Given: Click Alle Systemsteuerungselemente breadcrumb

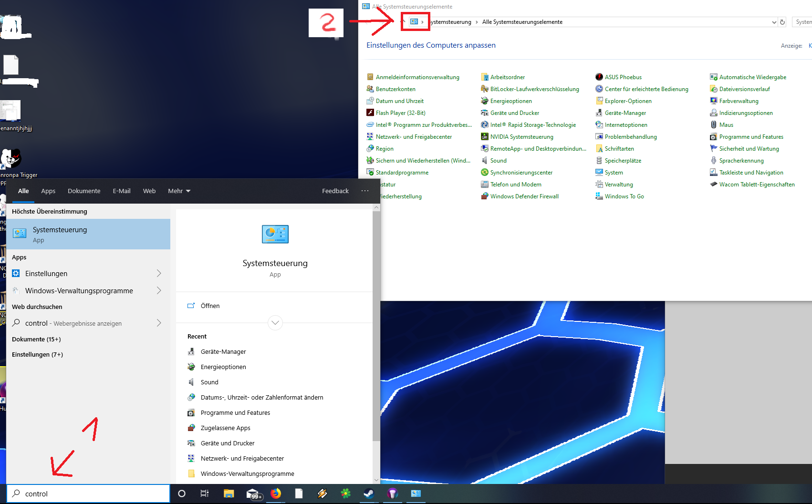Looking at the screenshot, I should coord(522,22).
